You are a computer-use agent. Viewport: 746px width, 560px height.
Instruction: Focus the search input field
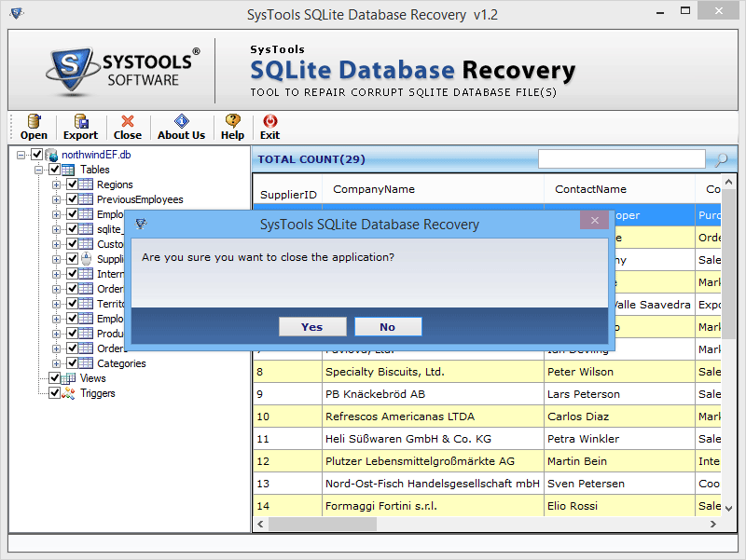[621, 158]
